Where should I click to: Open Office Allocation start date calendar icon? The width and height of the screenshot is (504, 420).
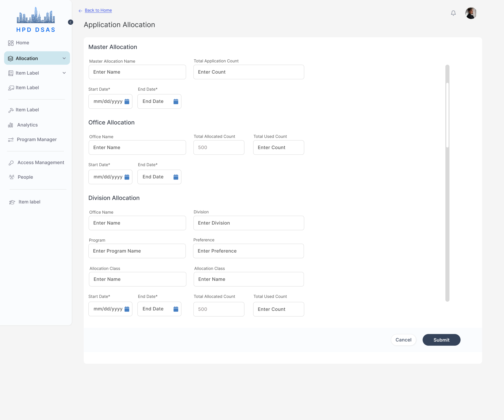click(127, 177)
